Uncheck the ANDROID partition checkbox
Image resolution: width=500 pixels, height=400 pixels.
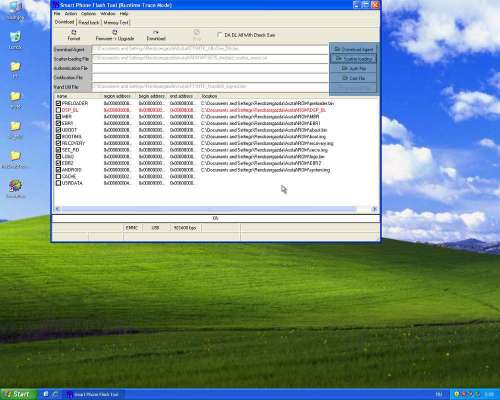58,170
